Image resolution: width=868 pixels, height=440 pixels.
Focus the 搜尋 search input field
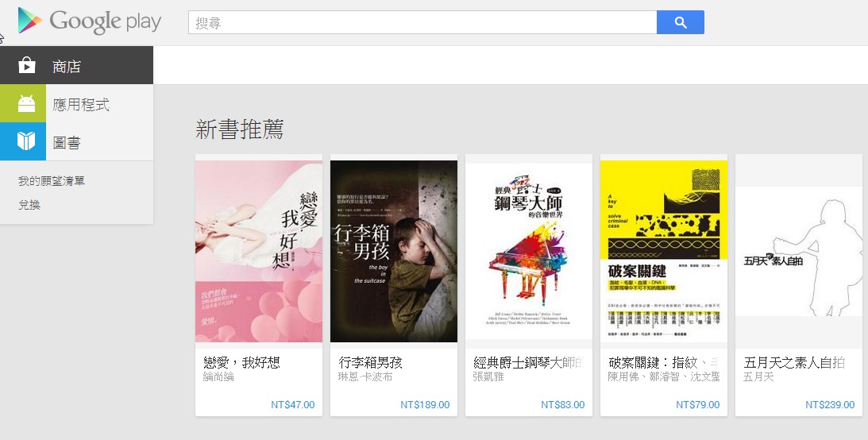422,22
